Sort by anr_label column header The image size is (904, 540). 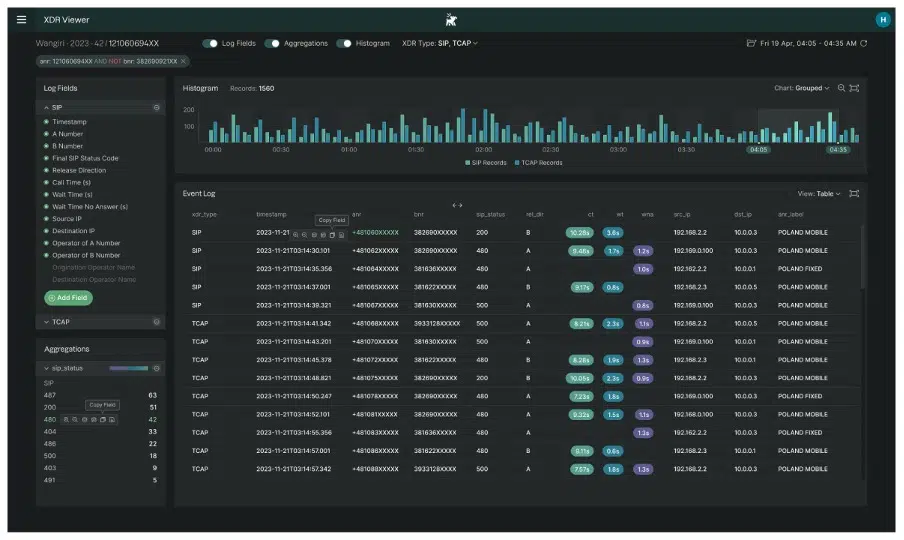[x=790, y=214]
